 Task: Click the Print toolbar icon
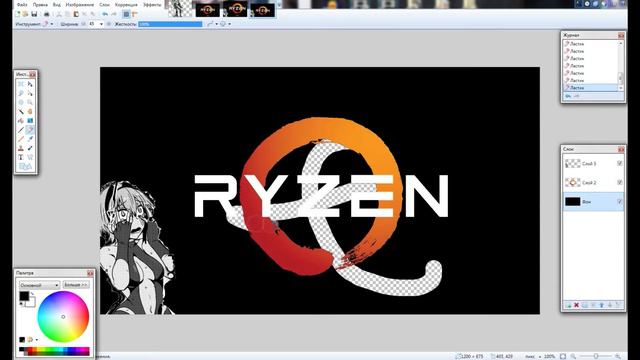click(x=47, y=14)
